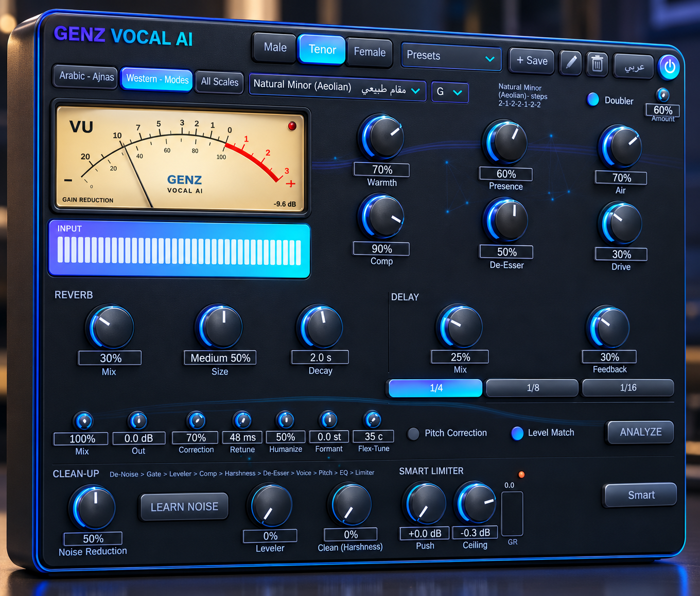Click the Smart button
Screen dimensions: 700x596
[x=641, y=495]
